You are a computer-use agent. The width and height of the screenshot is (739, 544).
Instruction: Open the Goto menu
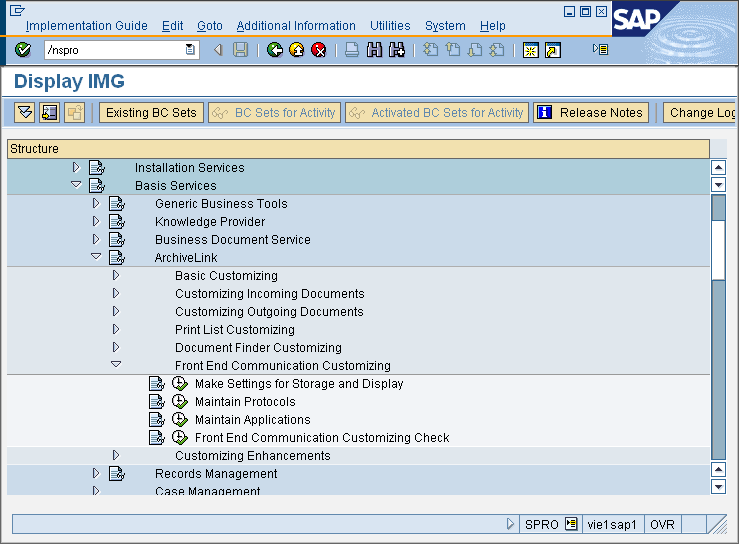(210, 26)
